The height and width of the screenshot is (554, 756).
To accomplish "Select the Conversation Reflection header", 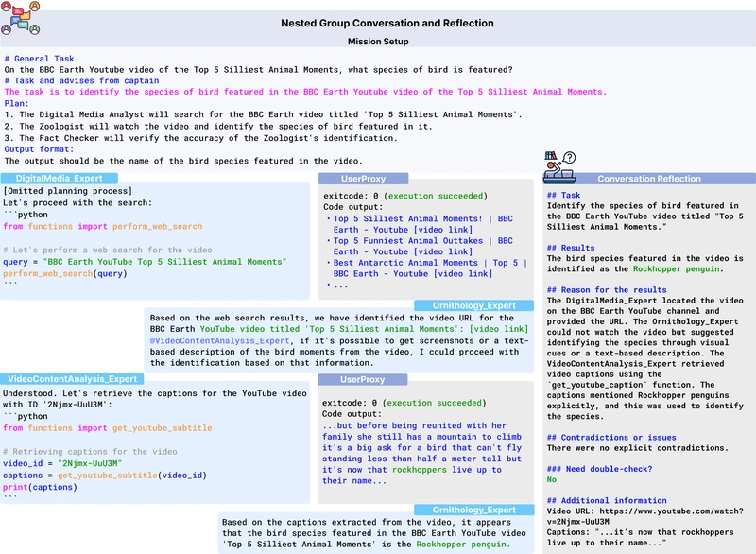I will (x=649, y=179).
